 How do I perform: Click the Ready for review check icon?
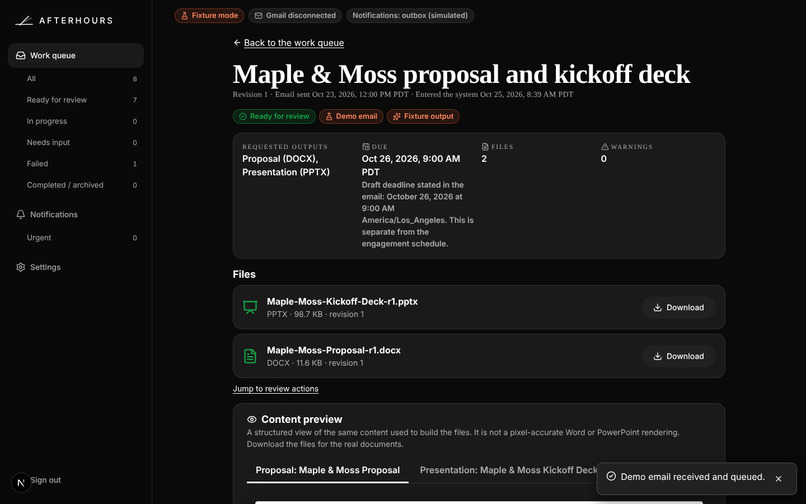point(243,116)
